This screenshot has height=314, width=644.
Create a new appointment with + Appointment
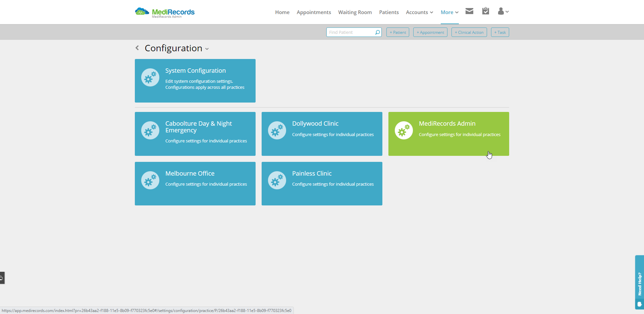coord(430,32)
